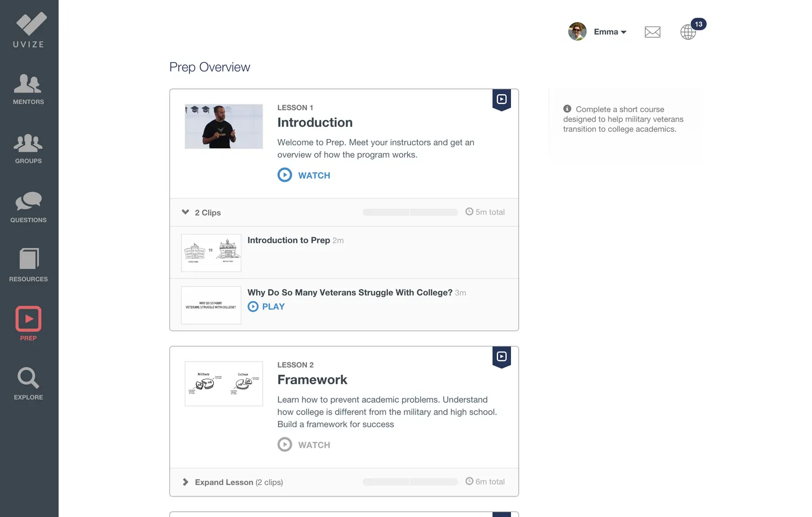Open the Emma user dropdown menu
The width and height of the screenshot is (812, 517).
pos(610,32)
